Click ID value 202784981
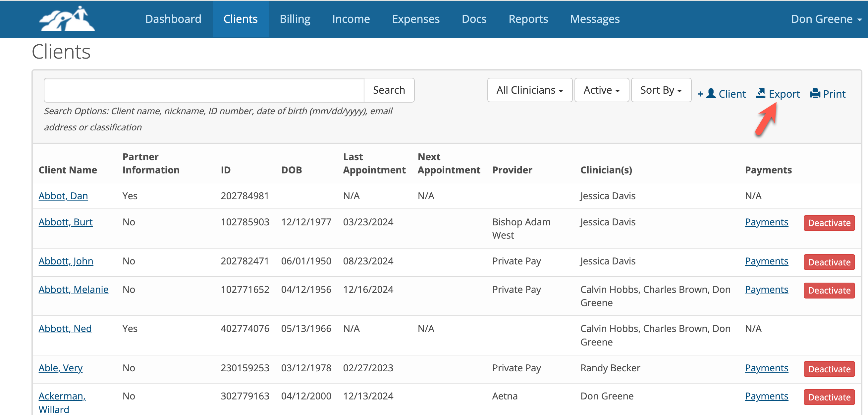 click(x=244, y=196)
